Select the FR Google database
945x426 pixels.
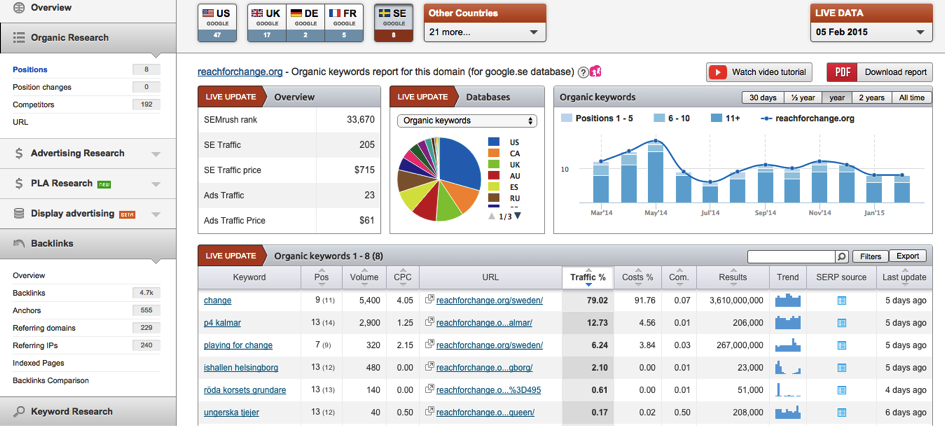[344, 23]
